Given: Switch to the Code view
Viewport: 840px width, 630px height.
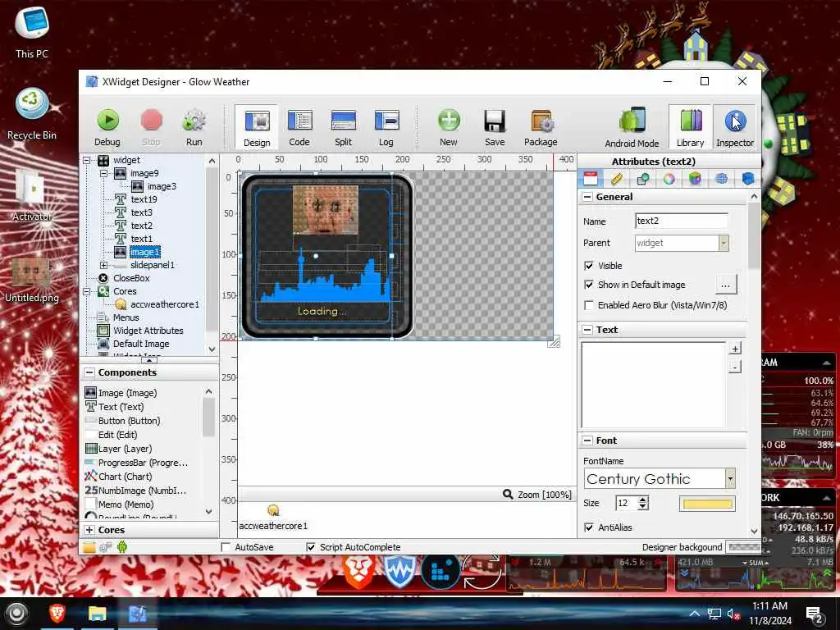Looking at the screenshot, I should coord(299,127).
